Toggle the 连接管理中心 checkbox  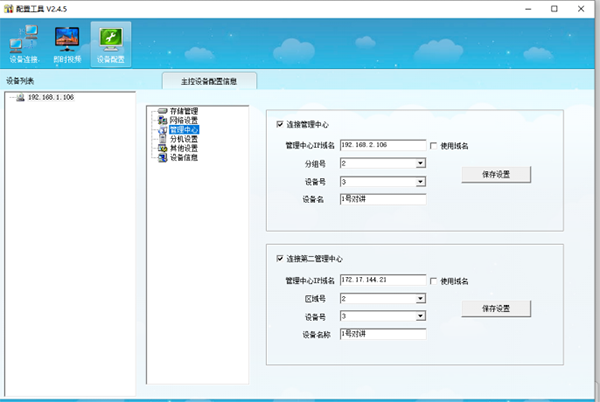coord(280,124)
